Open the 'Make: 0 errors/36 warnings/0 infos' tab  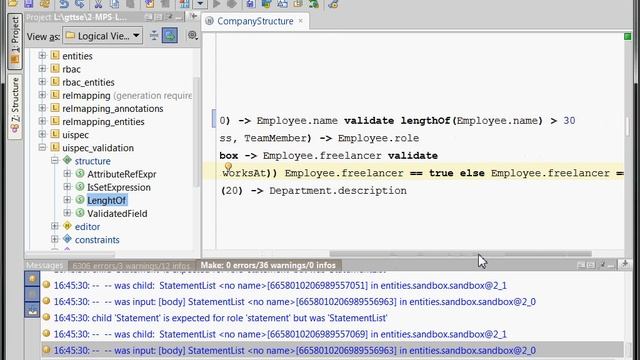268,265
